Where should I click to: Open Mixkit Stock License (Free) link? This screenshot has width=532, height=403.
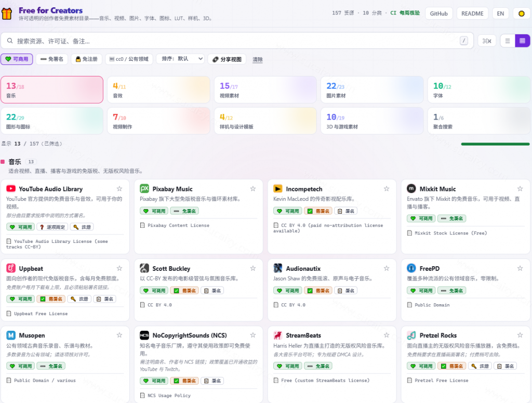click(x=450, y=233)
